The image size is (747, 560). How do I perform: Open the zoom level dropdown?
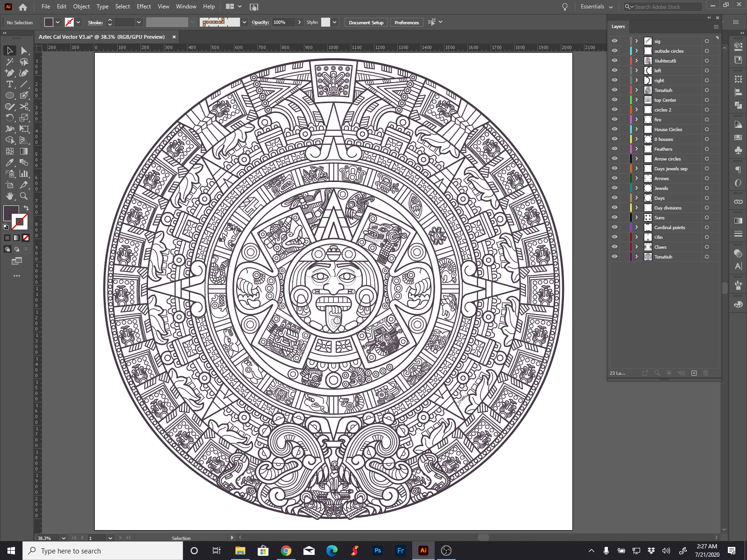click(63, 538)
